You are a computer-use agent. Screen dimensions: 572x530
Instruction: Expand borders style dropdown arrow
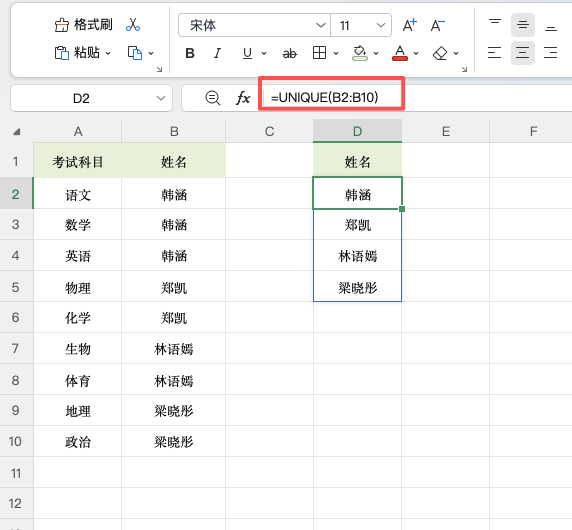coord(336,54)
